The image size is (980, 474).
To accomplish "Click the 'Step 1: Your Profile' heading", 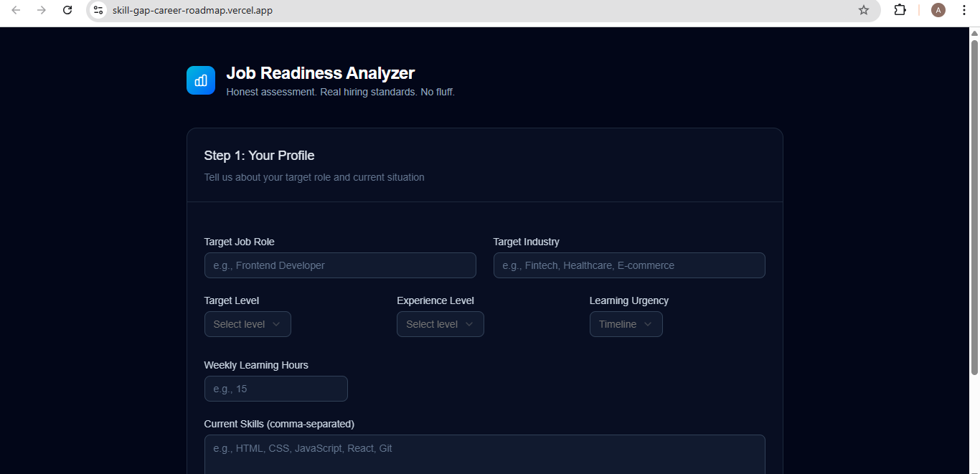I will 259,156.
